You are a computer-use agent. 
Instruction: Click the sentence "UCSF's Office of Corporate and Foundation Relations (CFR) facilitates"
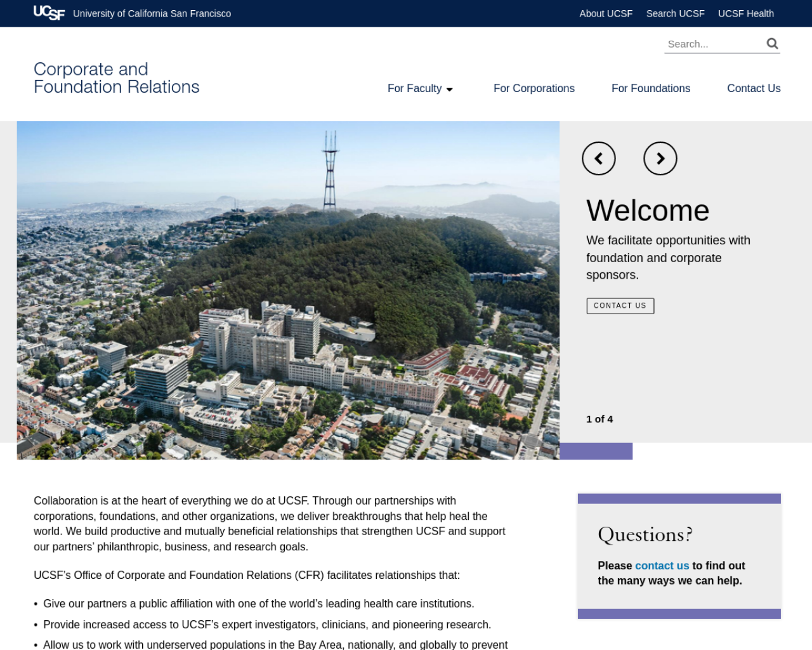click(x=247, y=575)
